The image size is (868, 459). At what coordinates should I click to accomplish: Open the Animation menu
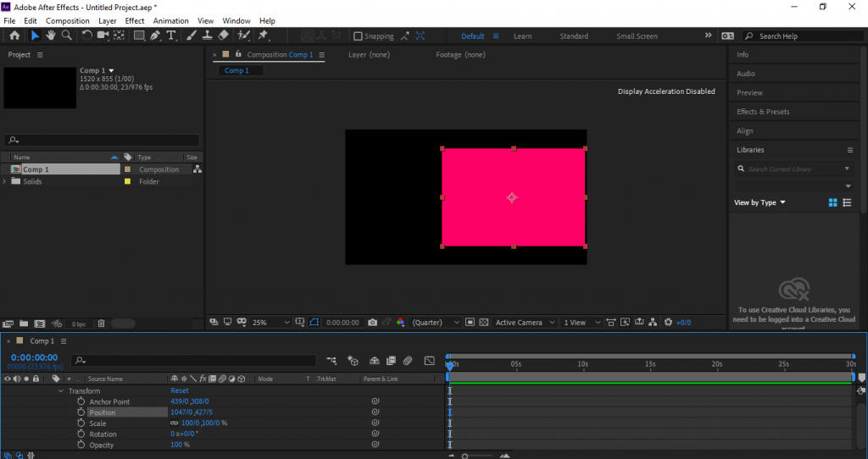170,21
